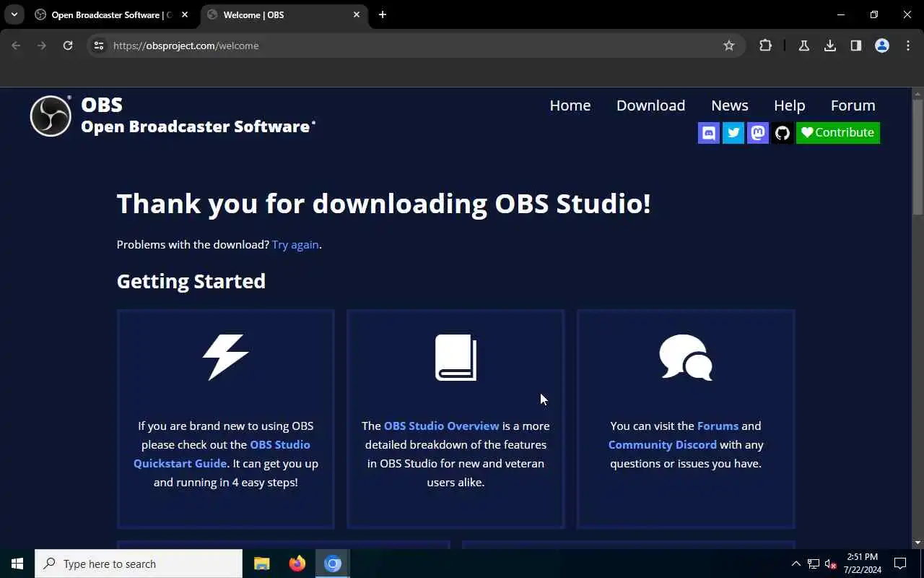
Task: Expand the tab search dropdown arrow
Action: 14,14
